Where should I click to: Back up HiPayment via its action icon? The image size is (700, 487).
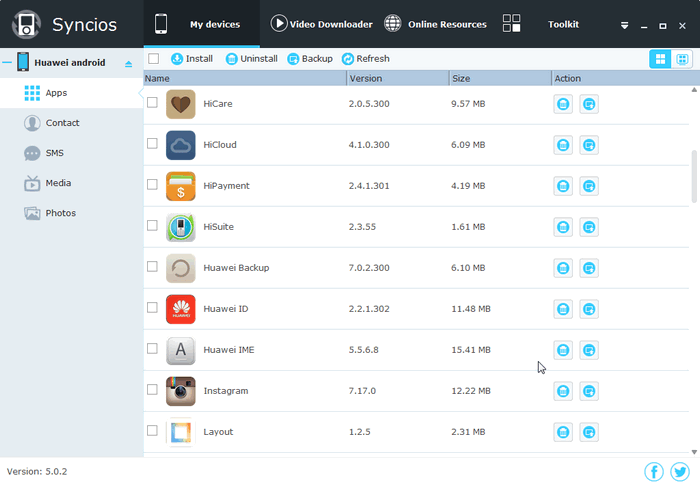click(x=589, y=186)
